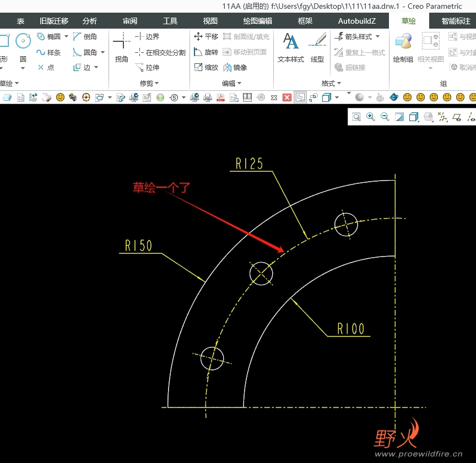
Task: Open the 工具 (Tools) tab
Action: tap(170, 21)
